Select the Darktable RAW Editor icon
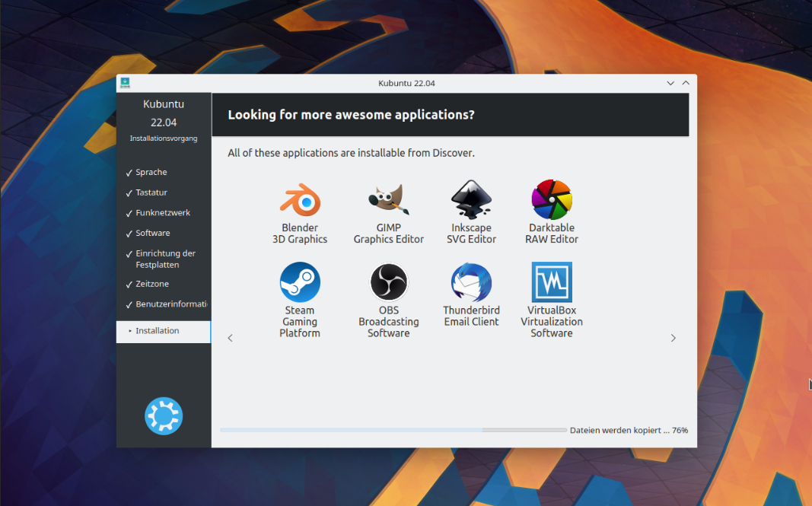 click(x=551, y=200)
